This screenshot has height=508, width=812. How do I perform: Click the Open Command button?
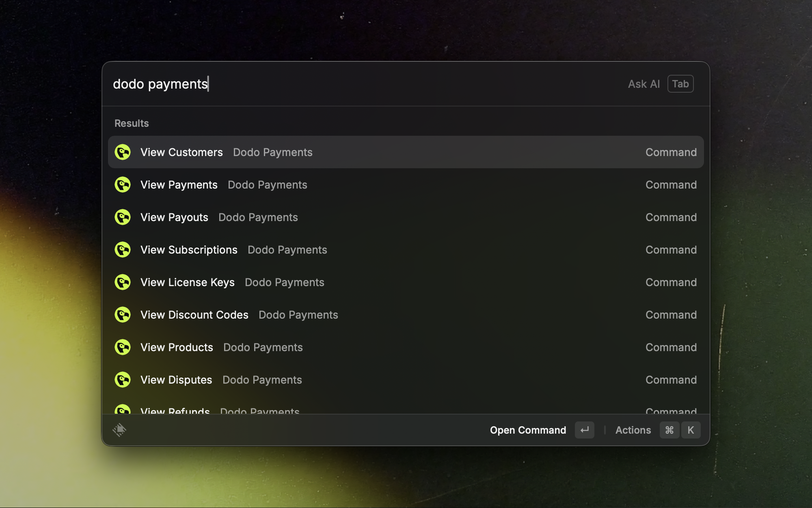point(528,430)
